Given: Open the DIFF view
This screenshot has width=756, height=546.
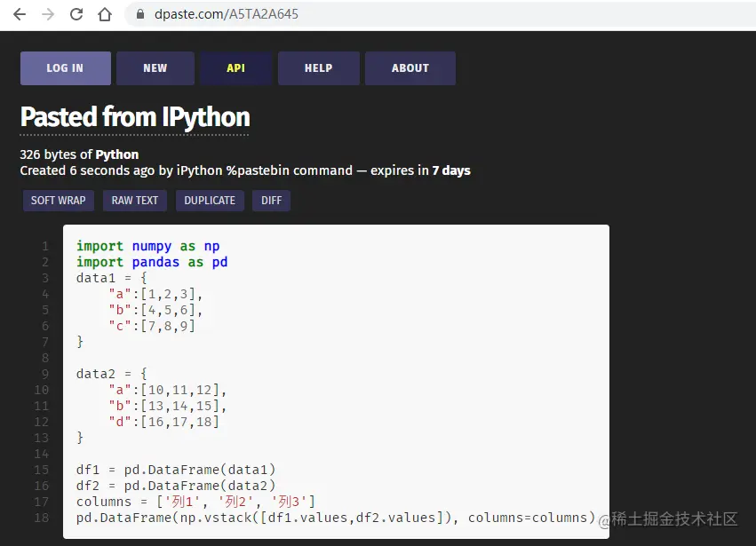Looking at the screenshot, I should pyautogui.click(x=272, y=201).
